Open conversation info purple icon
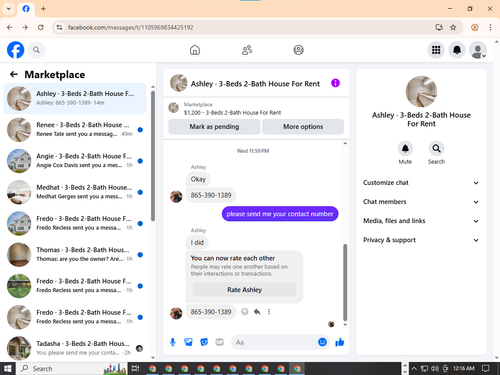This screenshot has height=375, width=500. pos(335,83)
